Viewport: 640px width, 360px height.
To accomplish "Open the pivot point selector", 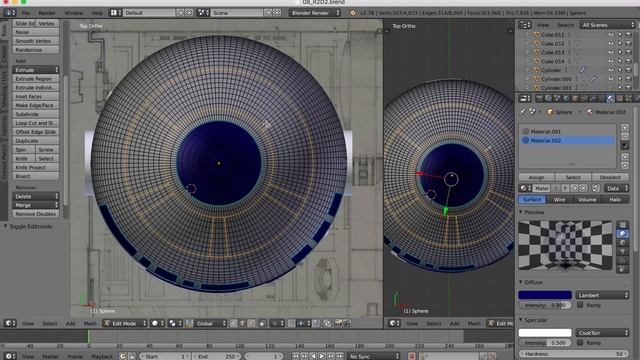I will click(175, 323).
